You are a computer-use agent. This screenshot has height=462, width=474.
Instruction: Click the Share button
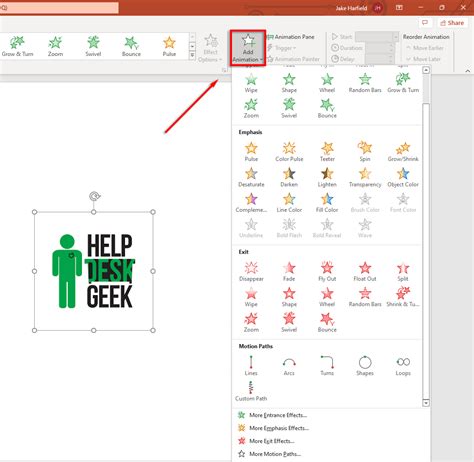(452, 23)
